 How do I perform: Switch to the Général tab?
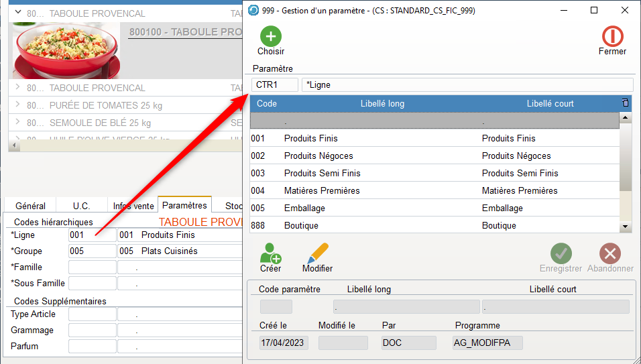[30, 206]
